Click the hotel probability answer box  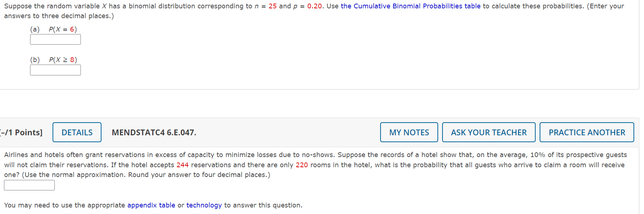(29, 185)
